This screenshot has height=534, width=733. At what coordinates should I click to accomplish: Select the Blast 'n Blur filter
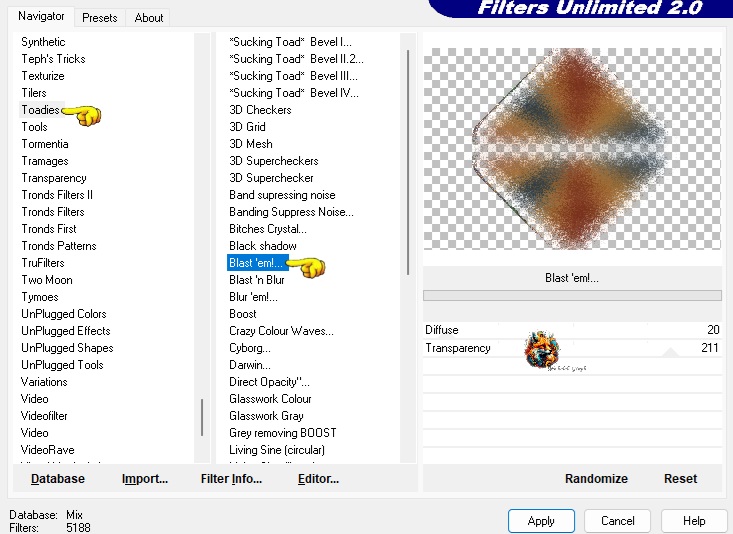(257, 280)
